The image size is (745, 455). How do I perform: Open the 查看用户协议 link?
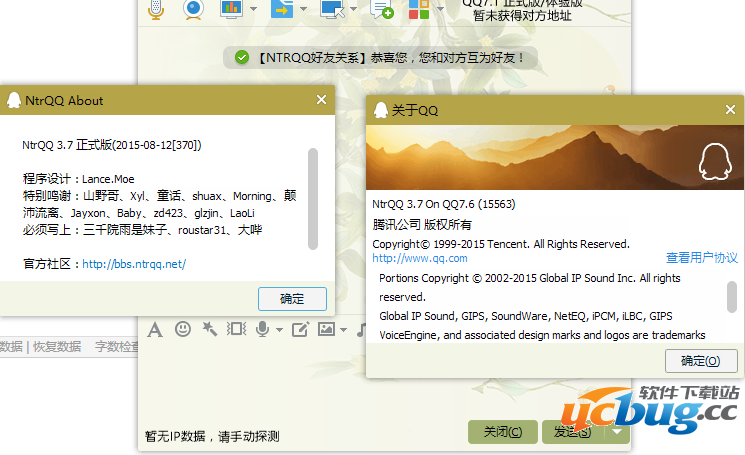coord(702,258)
